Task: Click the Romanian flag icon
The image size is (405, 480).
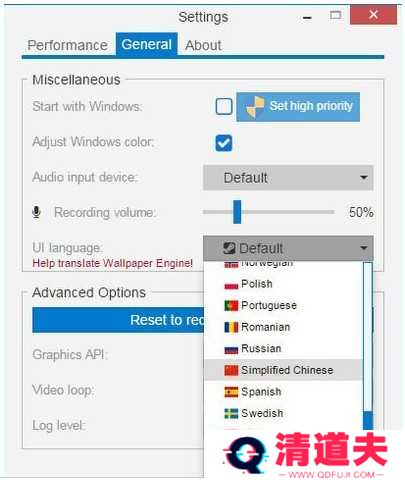Action: 231,327
